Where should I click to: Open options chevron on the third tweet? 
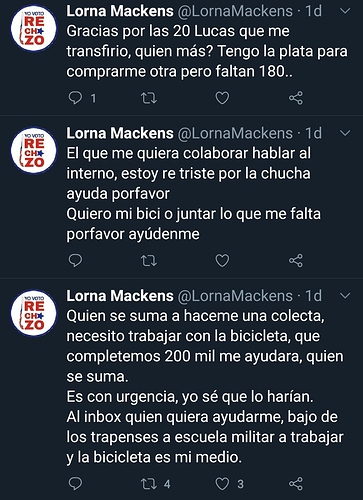click(345, 296)
